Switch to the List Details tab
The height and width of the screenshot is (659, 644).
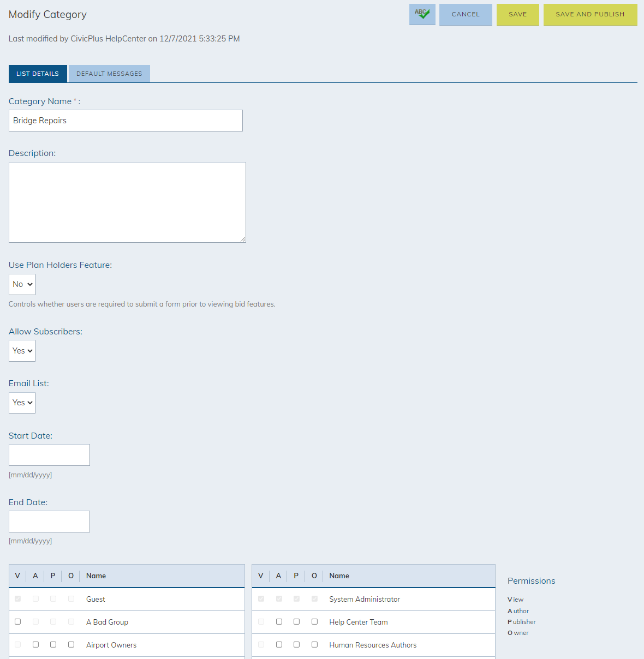pyautogui.click(x=38, y=74)
